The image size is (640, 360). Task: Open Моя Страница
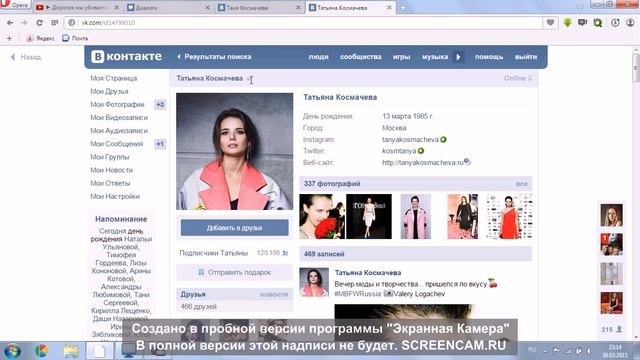pyautogui.click(x=113, y=78)
